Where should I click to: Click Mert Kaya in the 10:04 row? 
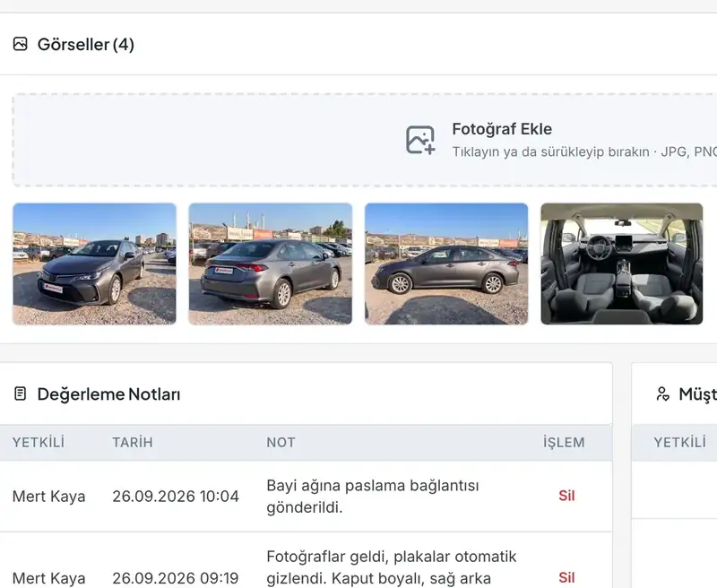pyautogui.click(x=49, y=496)
